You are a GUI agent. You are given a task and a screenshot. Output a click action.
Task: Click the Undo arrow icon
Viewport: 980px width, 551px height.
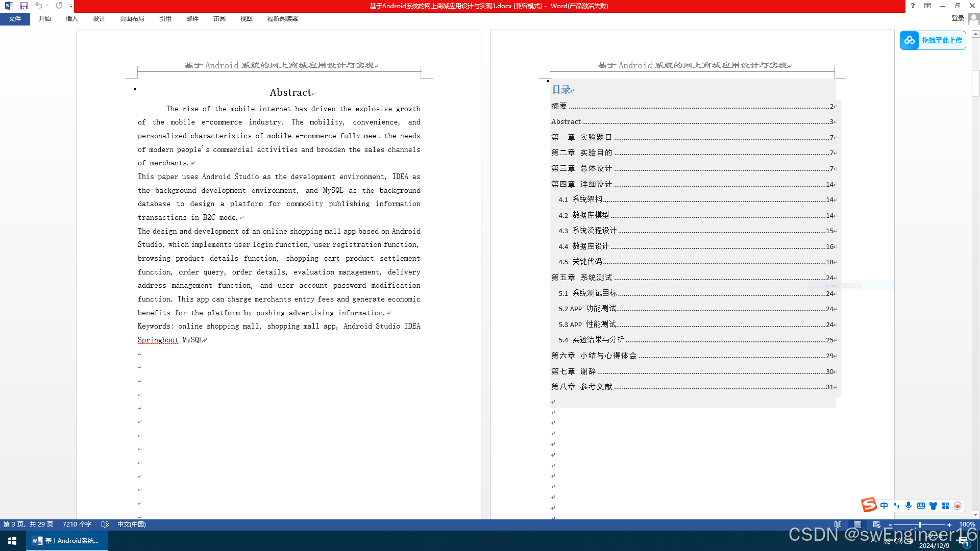(x=38, y=6)
